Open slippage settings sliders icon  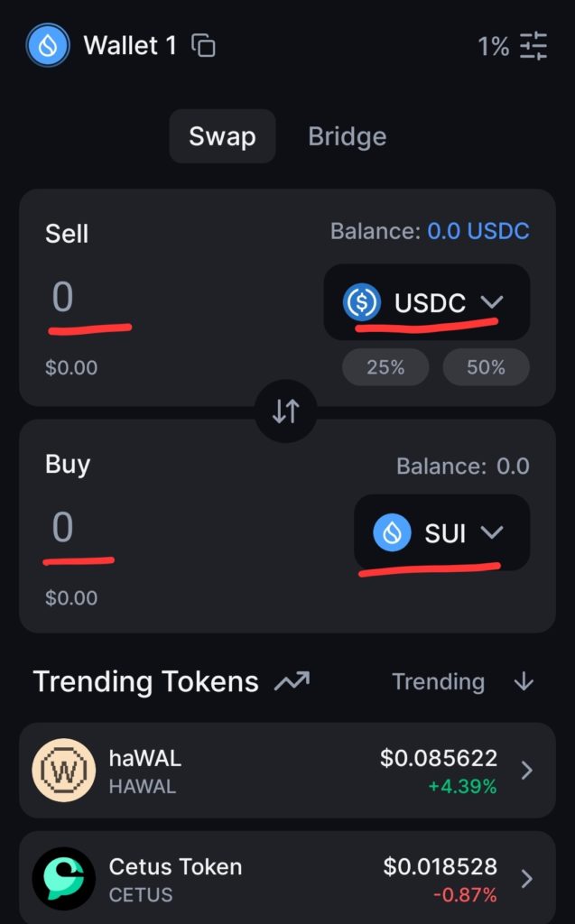click(x=533, y=46)
